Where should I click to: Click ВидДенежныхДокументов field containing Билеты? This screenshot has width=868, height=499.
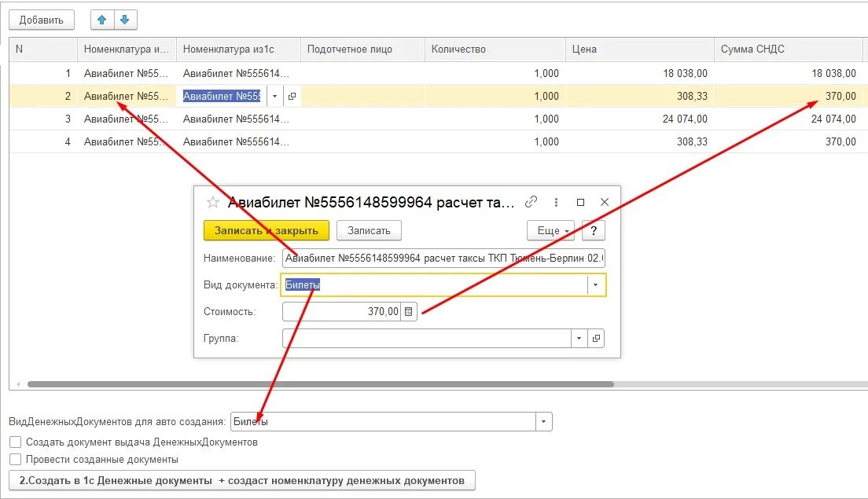click(383, 421)
